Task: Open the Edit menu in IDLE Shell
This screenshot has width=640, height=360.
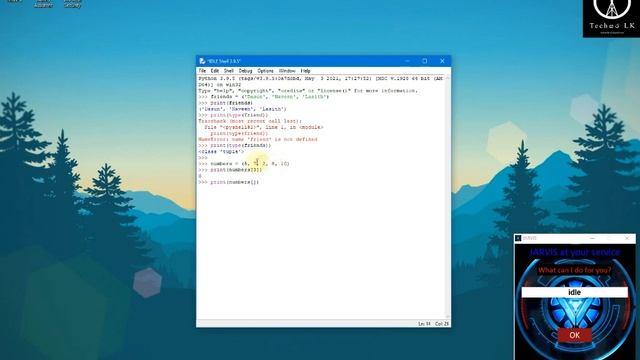Action: (x=215, y=71)
